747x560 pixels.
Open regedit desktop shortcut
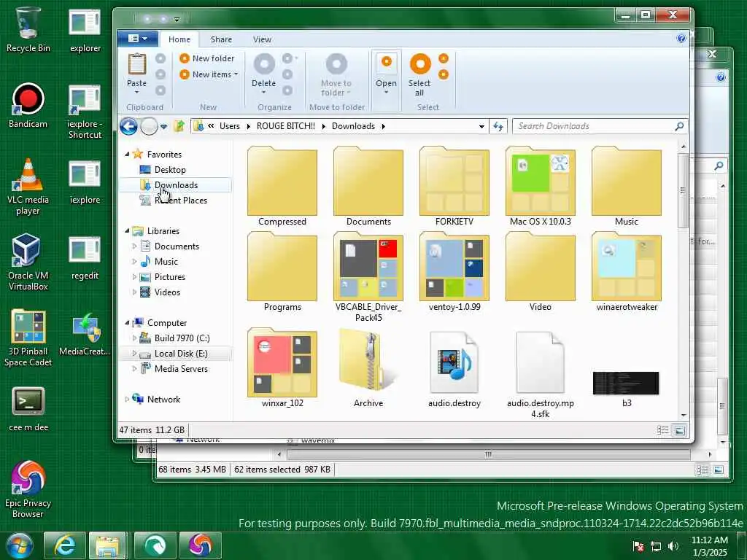[x=85, y=257]
